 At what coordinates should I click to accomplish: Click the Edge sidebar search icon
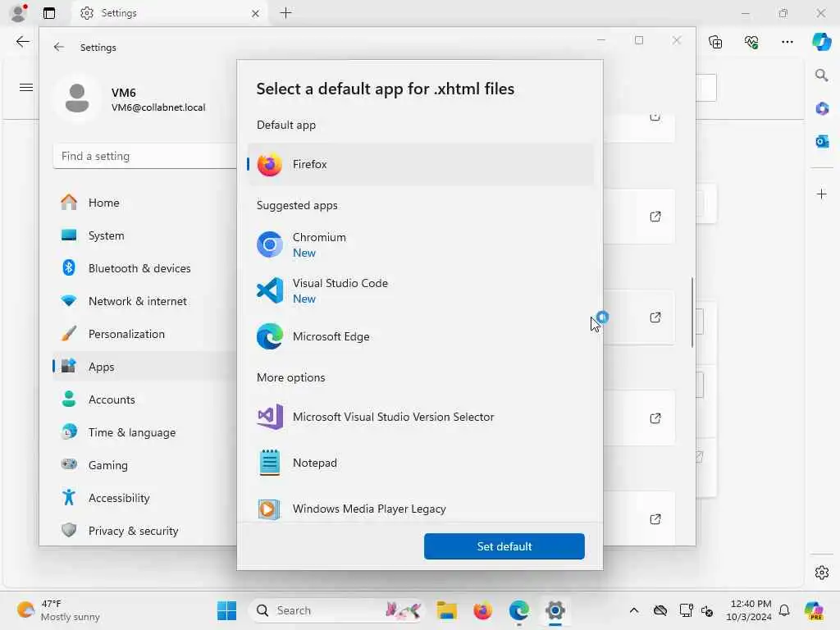coord(822,75)
